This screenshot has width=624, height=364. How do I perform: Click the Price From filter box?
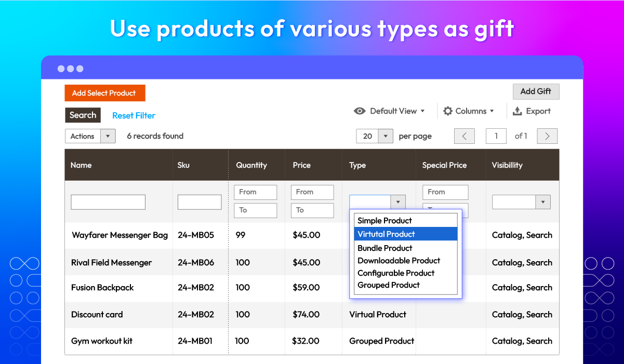312,192
